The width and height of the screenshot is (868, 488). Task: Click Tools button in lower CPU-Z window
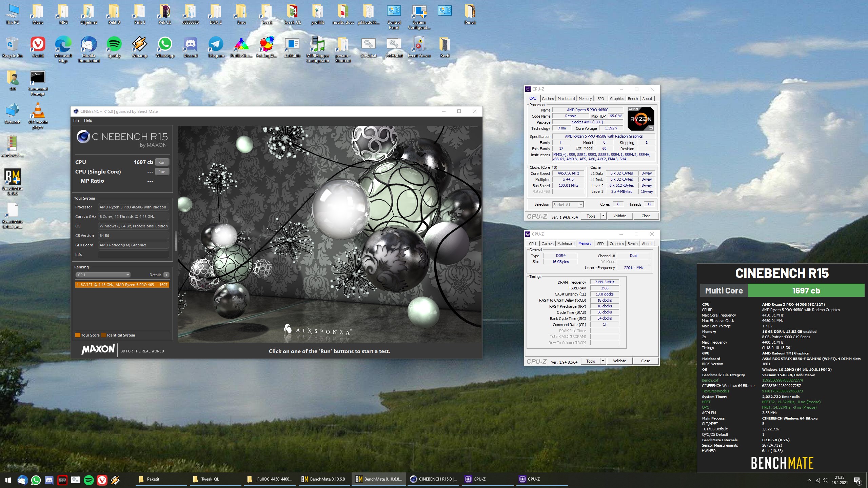click(x=590, y=361)
